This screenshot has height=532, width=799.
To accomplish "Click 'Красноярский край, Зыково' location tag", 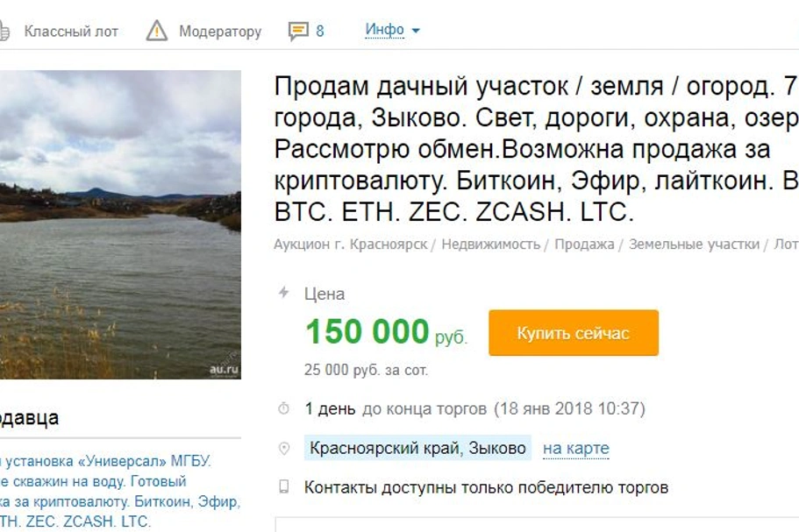I will [417, 448].
